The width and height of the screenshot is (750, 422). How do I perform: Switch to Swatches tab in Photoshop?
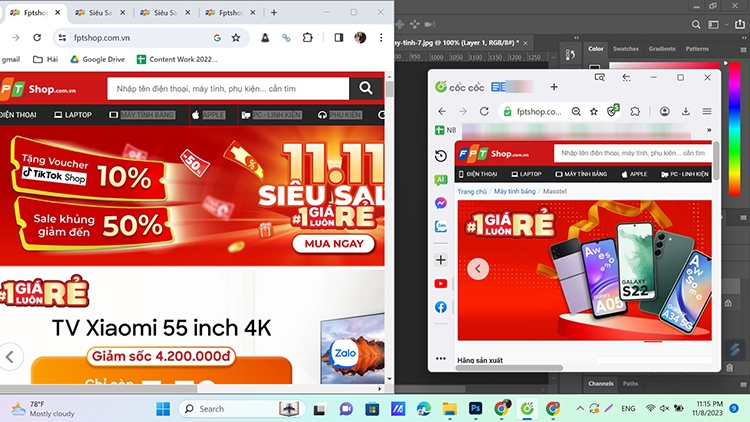pos(626,49)
